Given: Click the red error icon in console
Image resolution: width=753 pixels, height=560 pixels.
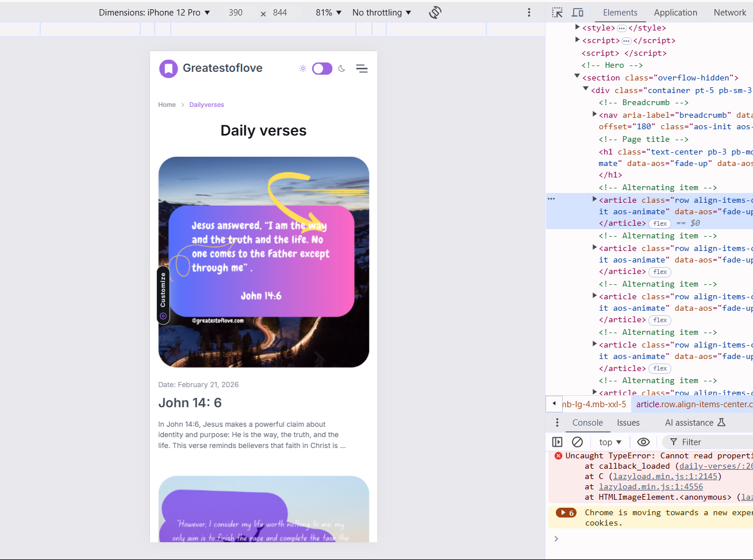Looking at the screenshot, I should point(558,456).
